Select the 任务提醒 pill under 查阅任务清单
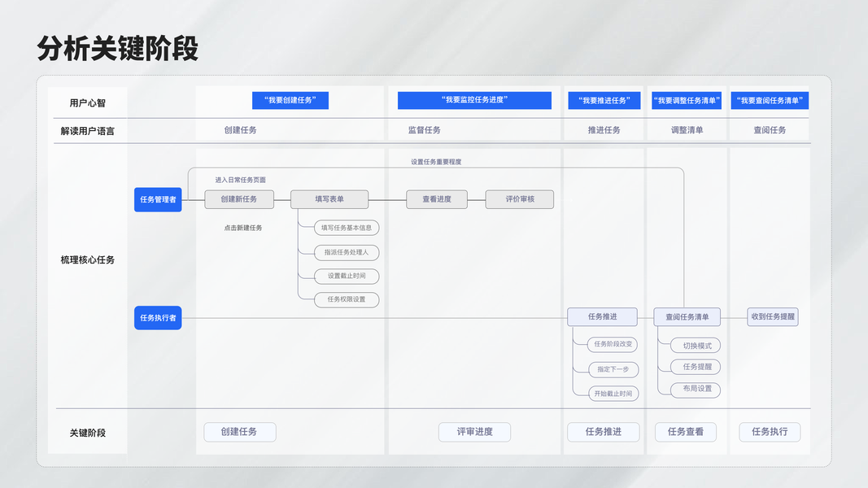Image resolution: width=868 pixels, height=488 pixels. 696,367
